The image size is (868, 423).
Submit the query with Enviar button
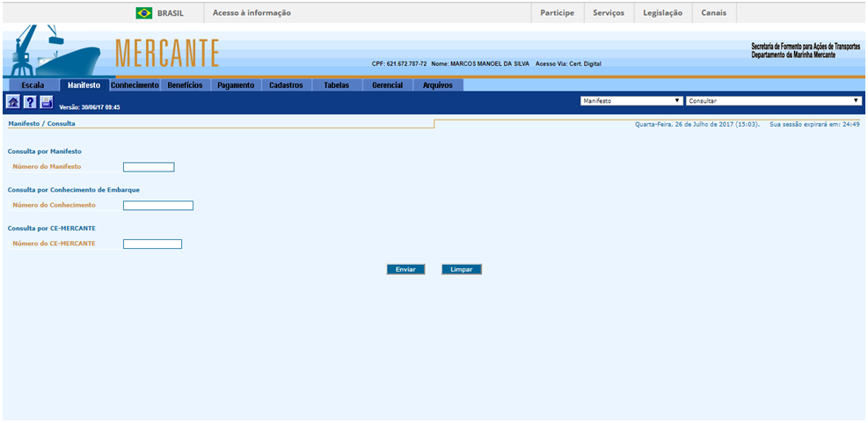coord(405,269)
